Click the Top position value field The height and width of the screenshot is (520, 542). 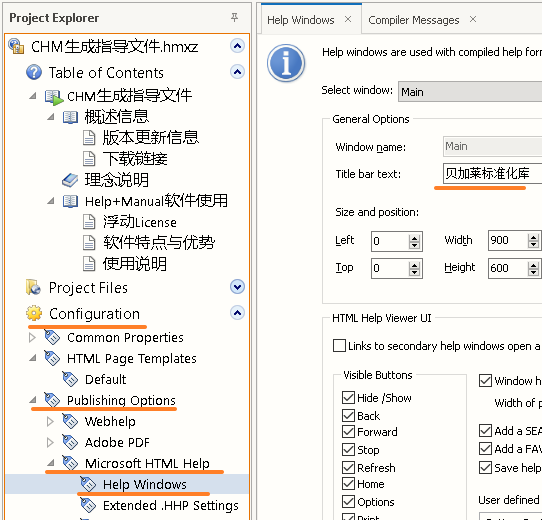click(390, 268)
